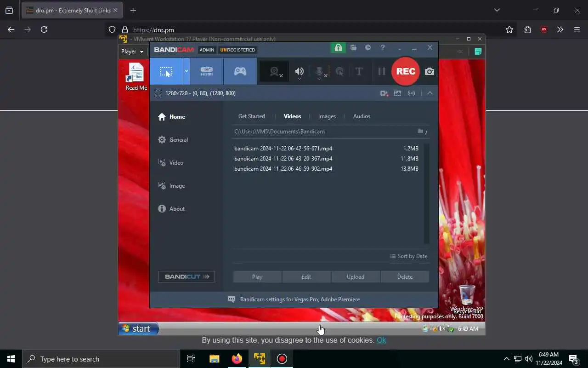
Task: Open the Sort by Date menu
Action: point(409,256)
